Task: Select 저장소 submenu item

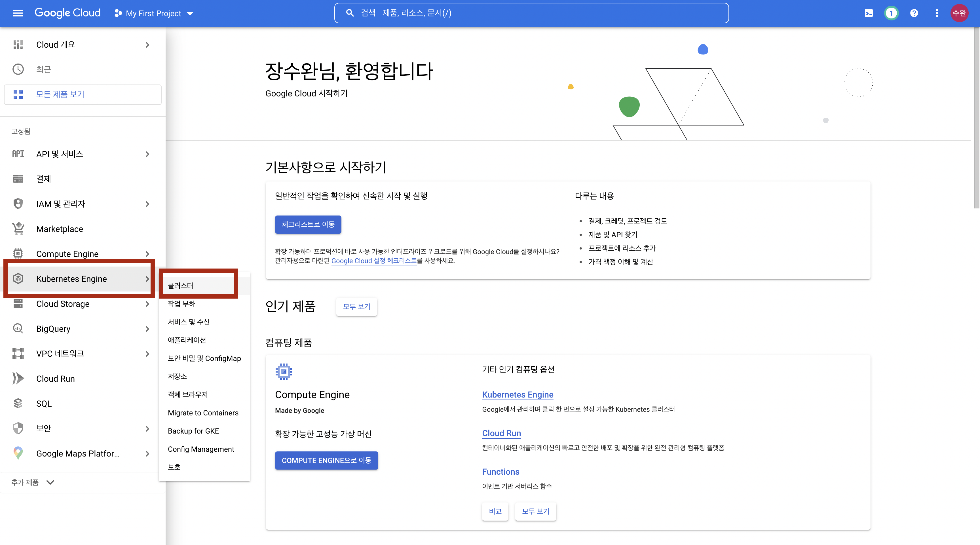Action: pos(204,376)
